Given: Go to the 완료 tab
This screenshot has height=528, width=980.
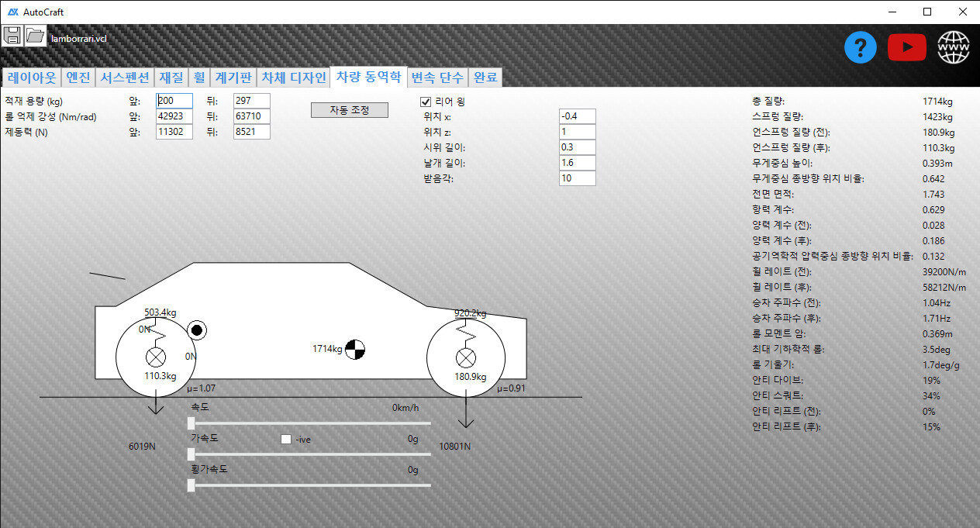Looking at the screenshot, I should [486, 78].
